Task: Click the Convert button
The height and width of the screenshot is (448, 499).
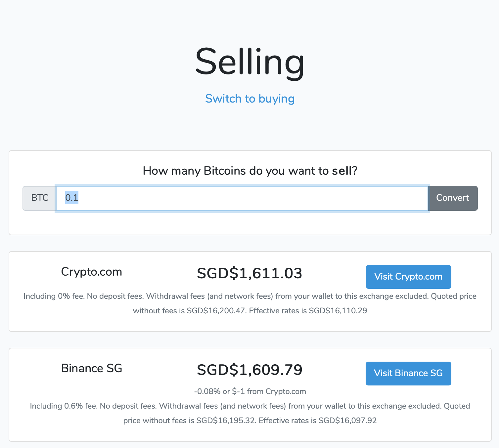Action: [x=453, y=198]
